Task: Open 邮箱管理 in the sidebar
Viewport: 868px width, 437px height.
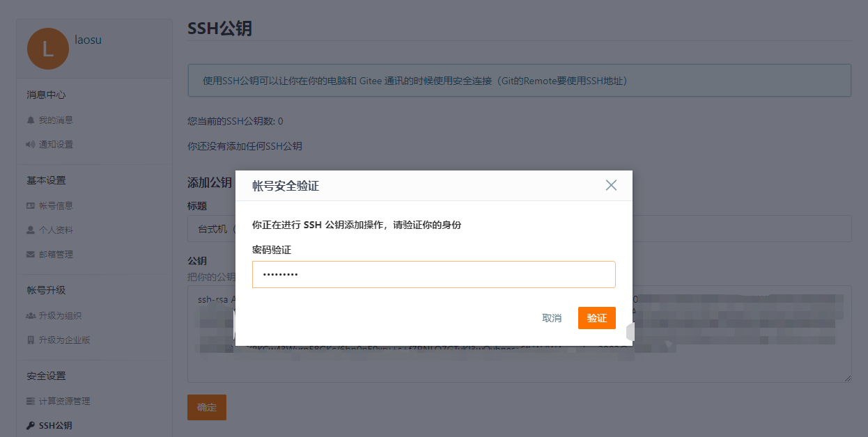Action: (56, 255)
